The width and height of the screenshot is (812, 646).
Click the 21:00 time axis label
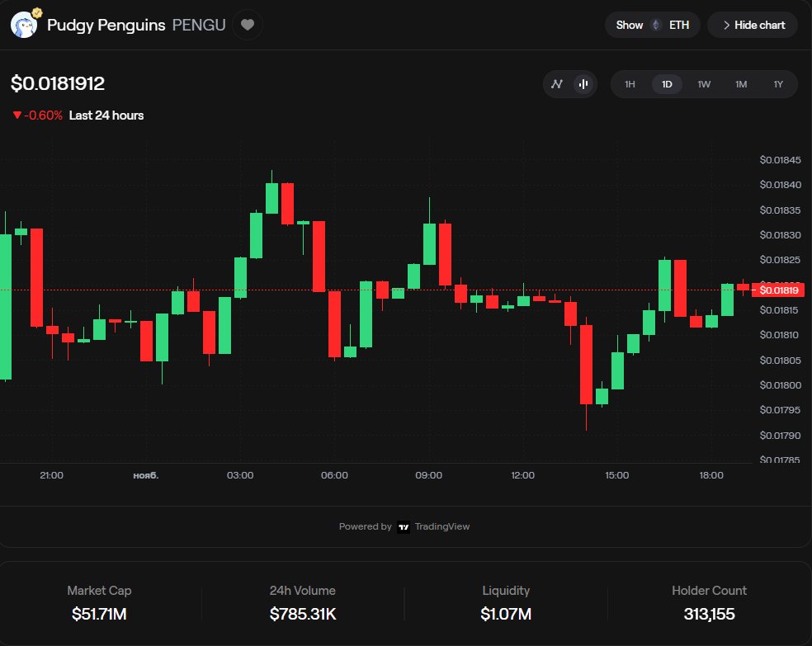coord(52,475)
